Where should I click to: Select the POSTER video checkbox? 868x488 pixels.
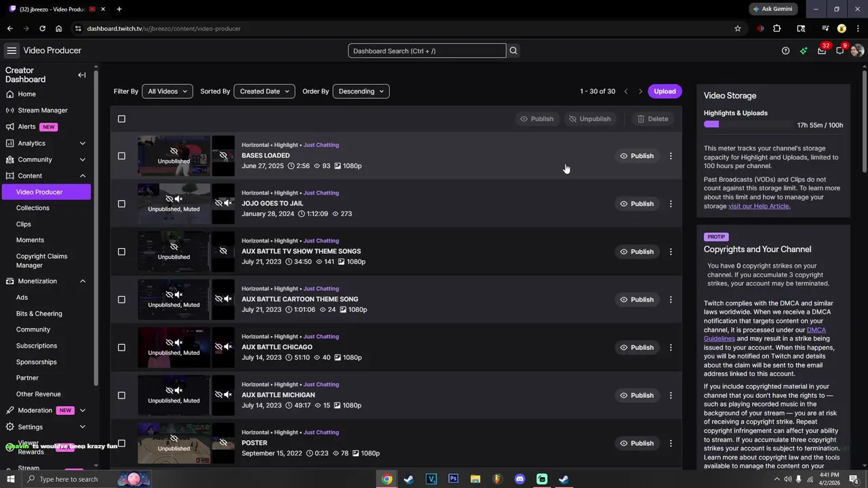pyautogui.click(x=121, y=443)
